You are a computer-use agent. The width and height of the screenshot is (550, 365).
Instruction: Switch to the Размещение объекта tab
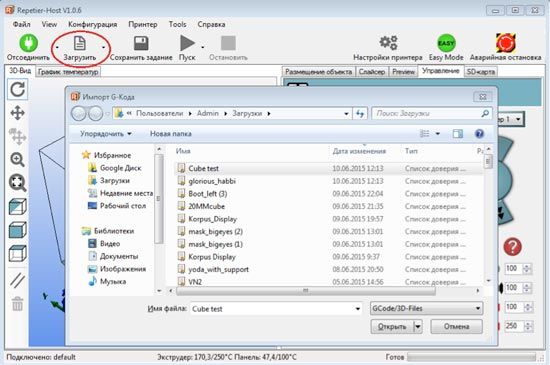pyautogui.click(x=318, y=72)
